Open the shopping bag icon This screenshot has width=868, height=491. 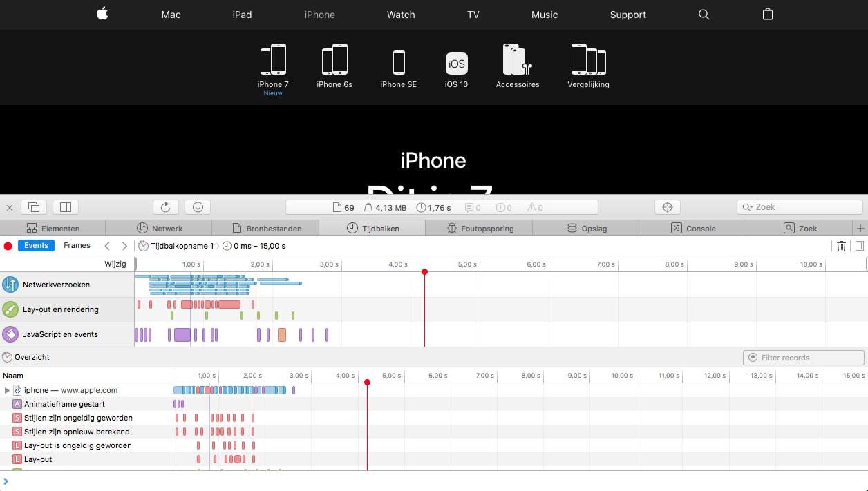coord(768,14)
